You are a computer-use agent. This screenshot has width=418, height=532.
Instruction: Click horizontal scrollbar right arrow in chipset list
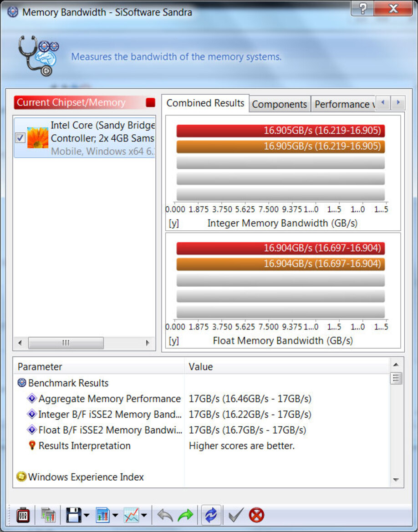point(148,343)
